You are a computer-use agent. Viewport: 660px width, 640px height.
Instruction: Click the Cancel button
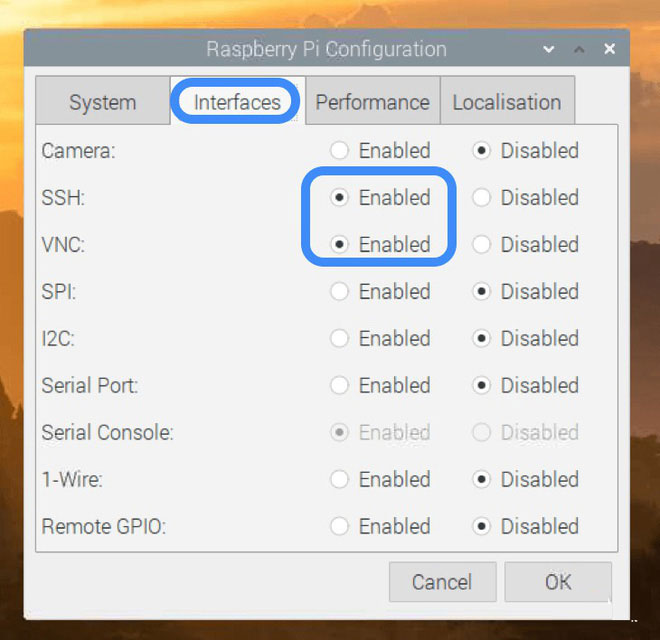coord(441,582)
